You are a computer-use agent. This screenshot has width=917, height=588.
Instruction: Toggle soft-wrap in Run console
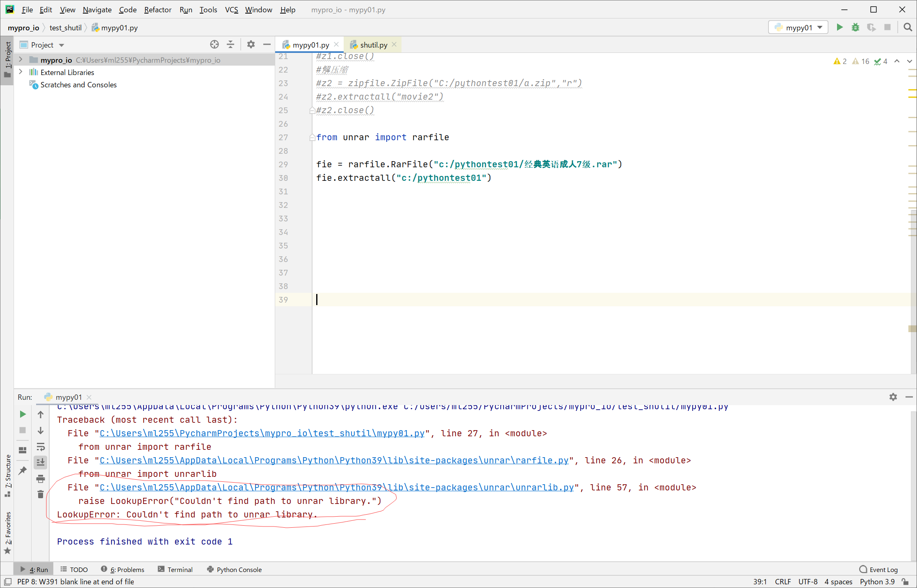tap(41, 447)
